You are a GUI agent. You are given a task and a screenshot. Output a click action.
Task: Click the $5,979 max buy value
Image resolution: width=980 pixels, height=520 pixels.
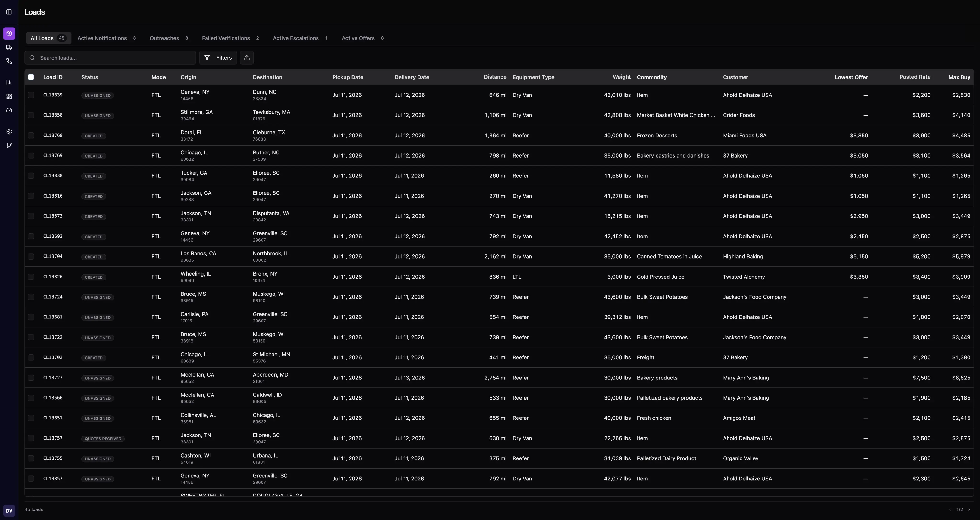[961, 257]
